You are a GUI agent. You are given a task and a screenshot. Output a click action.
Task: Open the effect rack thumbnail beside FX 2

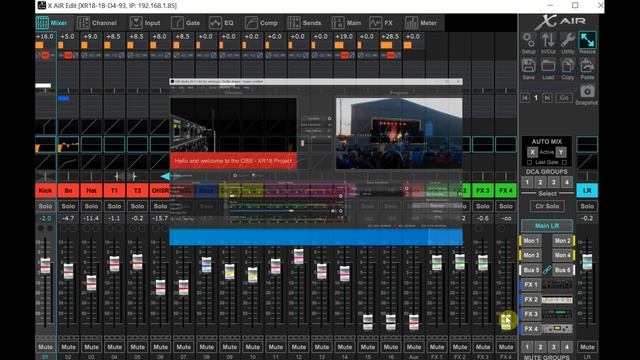coord(557,300)
